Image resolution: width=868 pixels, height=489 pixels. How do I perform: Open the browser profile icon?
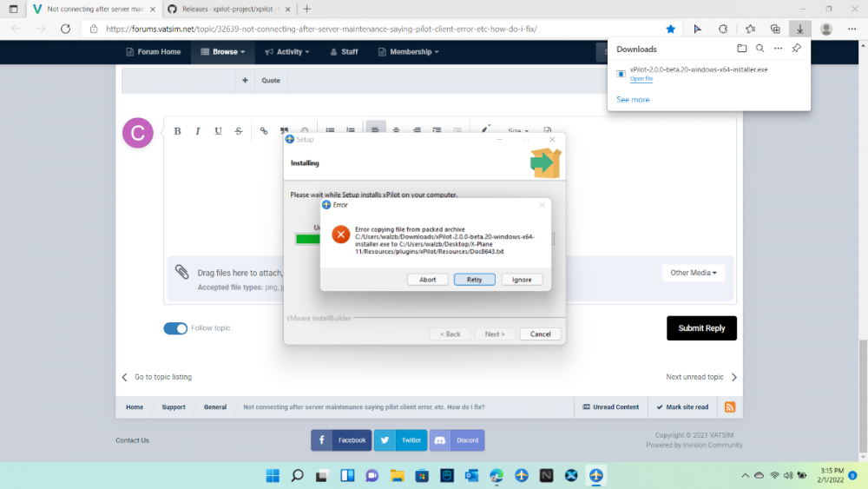click(x=826, y=29)
